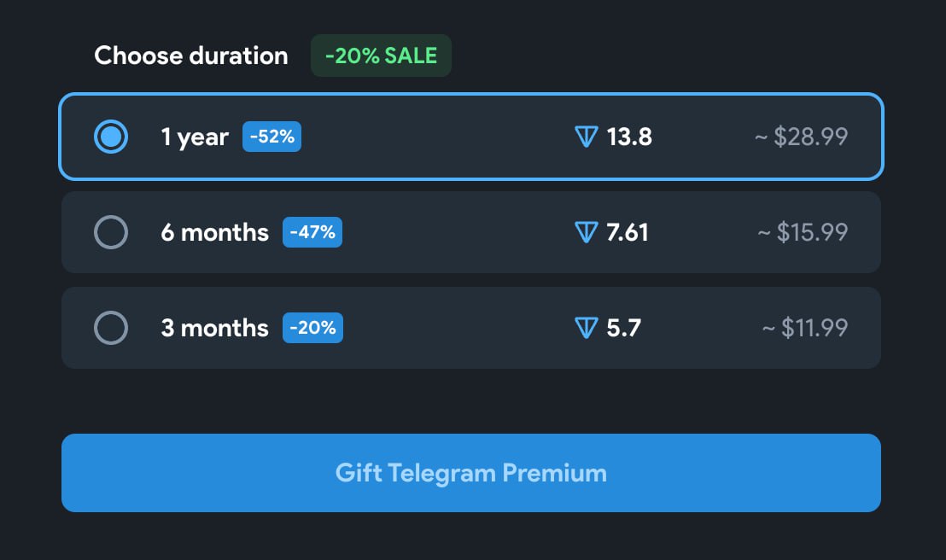Select the 6 months radio button

pyautogui.click(x=111, y=232)
